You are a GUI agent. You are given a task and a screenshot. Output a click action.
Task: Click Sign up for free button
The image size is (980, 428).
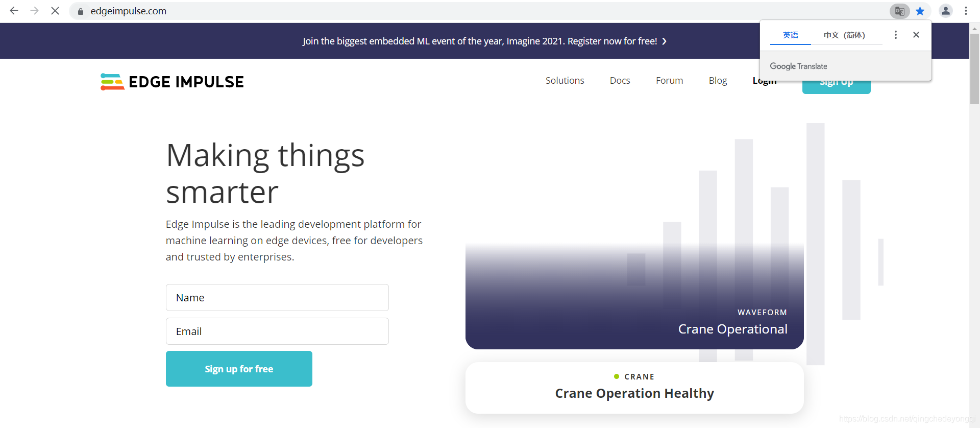[x=239, y=369]
